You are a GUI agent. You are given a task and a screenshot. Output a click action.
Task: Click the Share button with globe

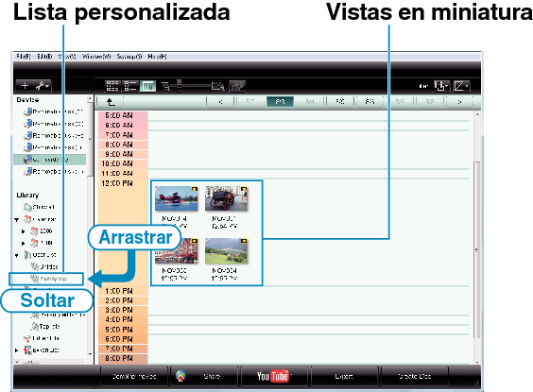204,376
